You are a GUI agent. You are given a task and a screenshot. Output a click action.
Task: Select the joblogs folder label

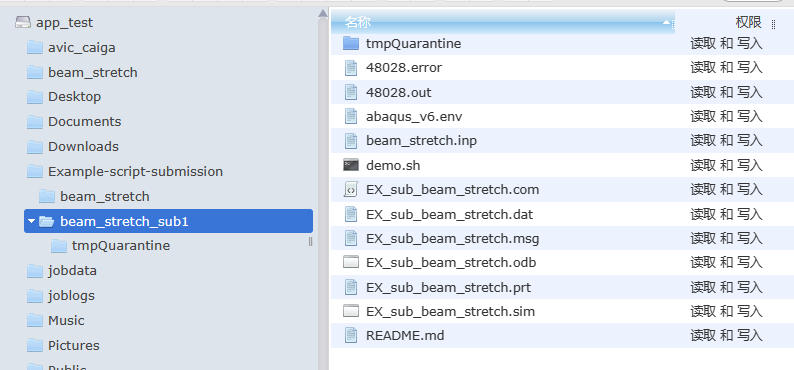pyautogui.click(x=71, y=296)
